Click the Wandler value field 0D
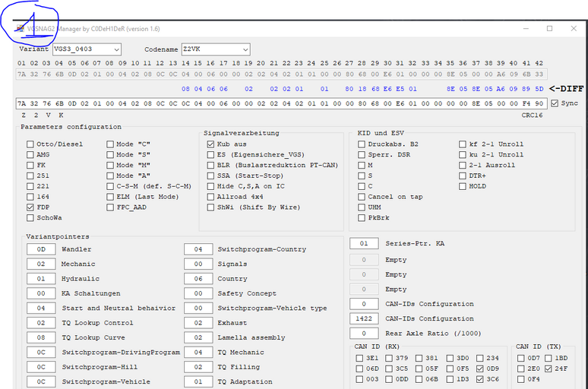 click(41, 249)
